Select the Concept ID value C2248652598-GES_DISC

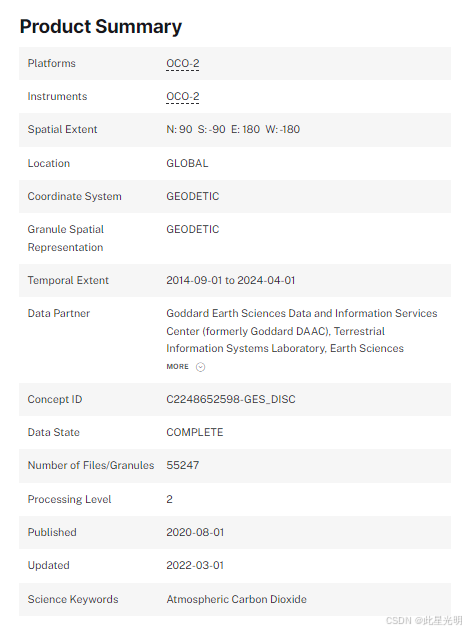(x=231, y=399)
